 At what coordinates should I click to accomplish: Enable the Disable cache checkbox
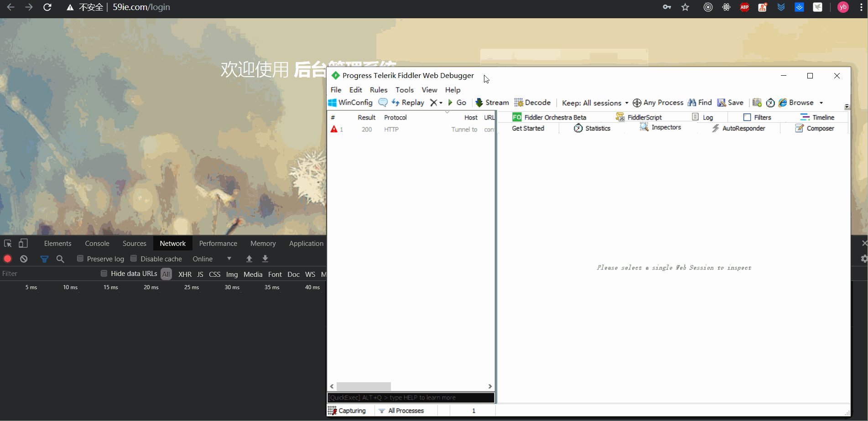[x=134, y=259]
